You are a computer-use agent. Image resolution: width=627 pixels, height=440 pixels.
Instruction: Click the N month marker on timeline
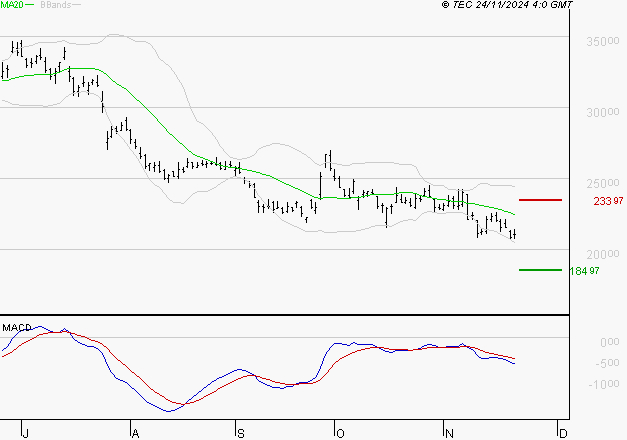point(449,434)
